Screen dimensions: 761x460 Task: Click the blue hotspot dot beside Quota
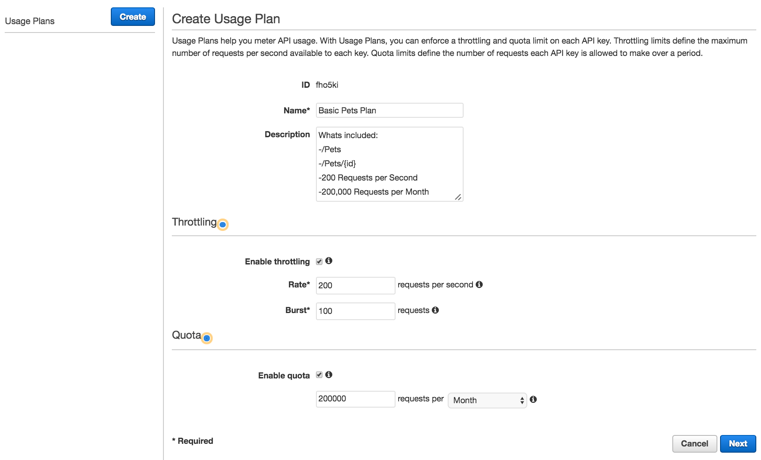pos(207,338)
